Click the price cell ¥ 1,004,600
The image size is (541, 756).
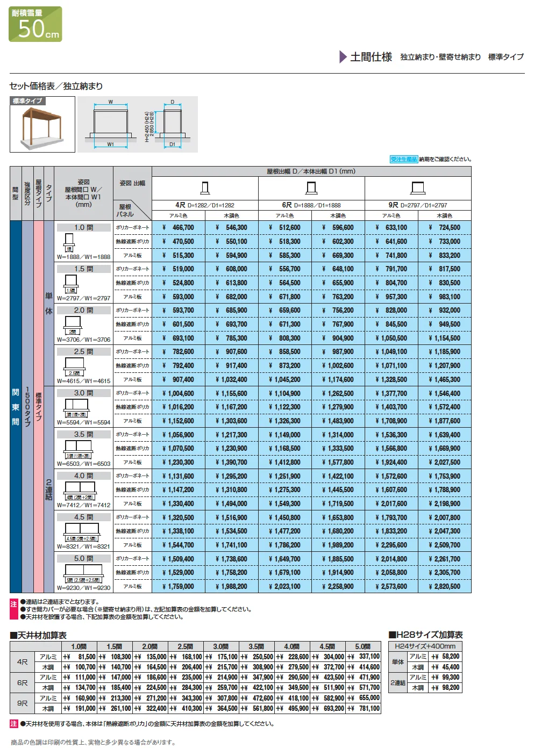click(x=179, y=393)
